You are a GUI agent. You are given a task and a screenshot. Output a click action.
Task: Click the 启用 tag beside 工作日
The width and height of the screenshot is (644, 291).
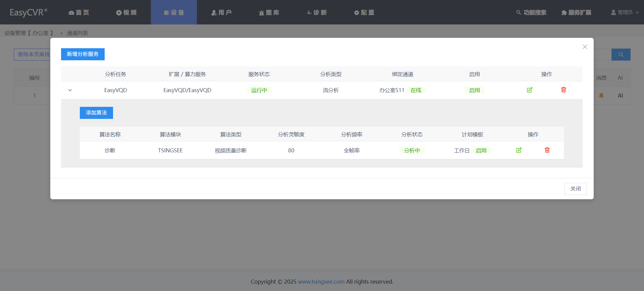(x=481, y=150)
